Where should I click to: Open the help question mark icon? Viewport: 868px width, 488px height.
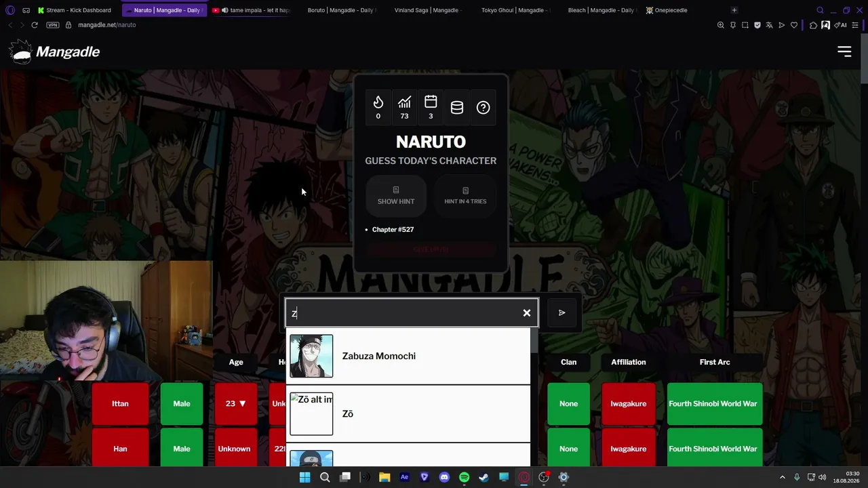[483, 107]
